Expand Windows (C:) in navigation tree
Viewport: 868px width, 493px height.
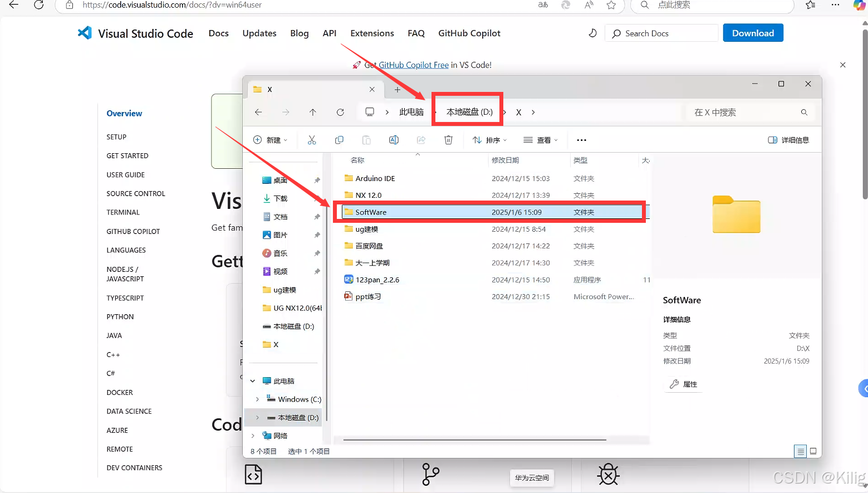(x=257, y=399)
